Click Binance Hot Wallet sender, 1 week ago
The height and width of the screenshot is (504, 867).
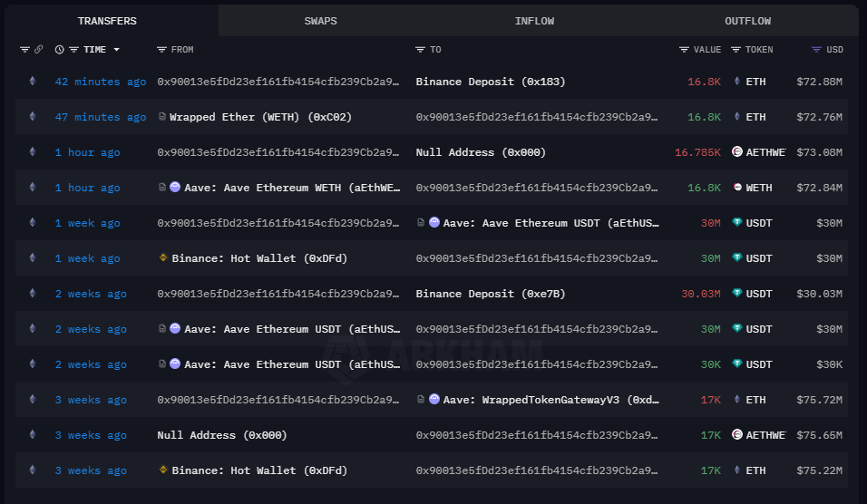click(x=259, y=258)
